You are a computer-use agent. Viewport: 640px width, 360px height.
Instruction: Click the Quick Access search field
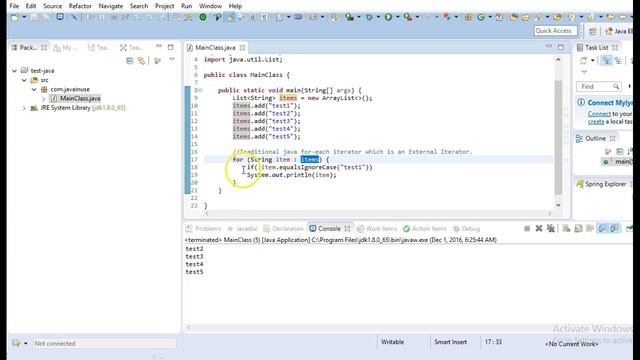pos(556,31)
